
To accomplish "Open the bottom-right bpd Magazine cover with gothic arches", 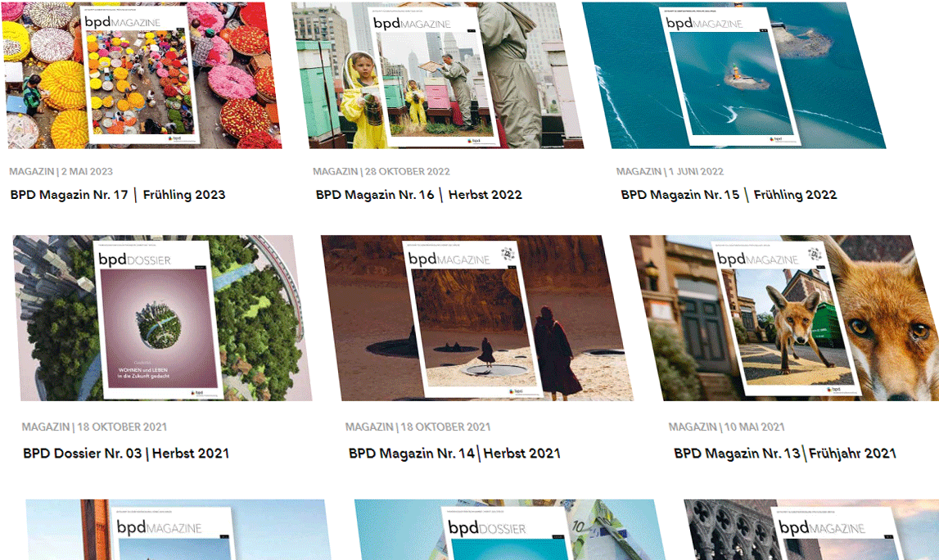I will pyautogui.click(x=811, y=530).
